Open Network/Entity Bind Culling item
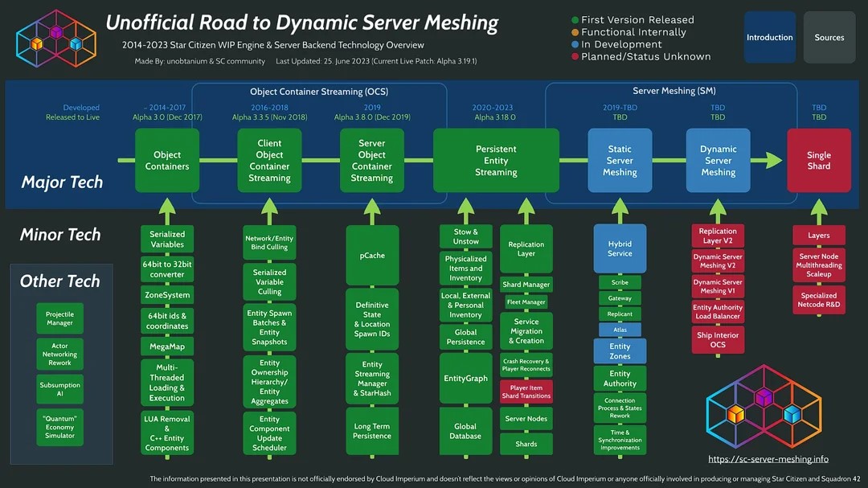Screen dimensions: 868x488 269,243
